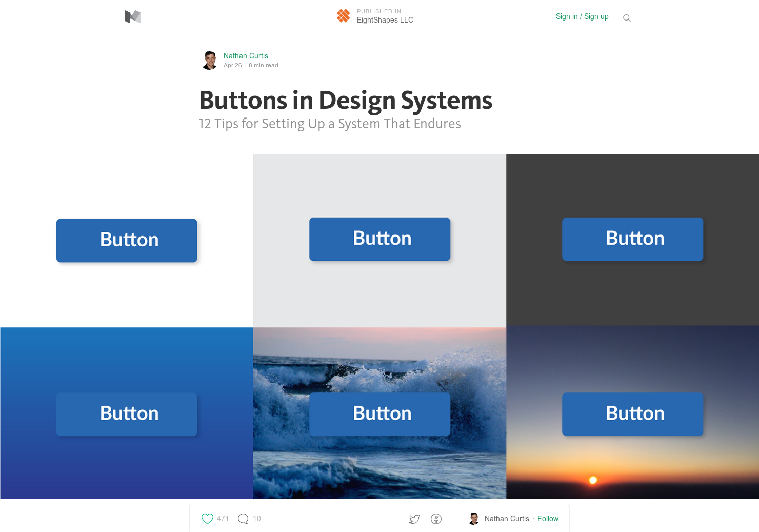Screen dimensions: 759x532
Task: Follow Nathan Curtis
Action: click(x=548, y=519)
